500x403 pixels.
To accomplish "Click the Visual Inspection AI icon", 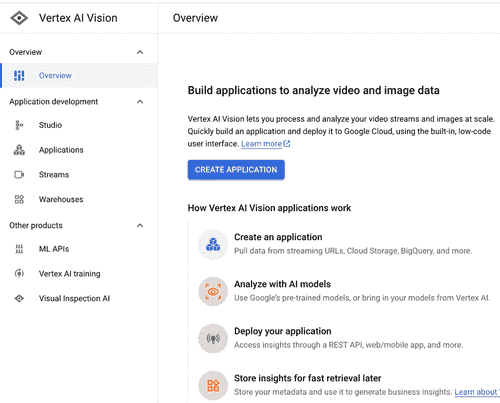I will click(x=19, y=298).
